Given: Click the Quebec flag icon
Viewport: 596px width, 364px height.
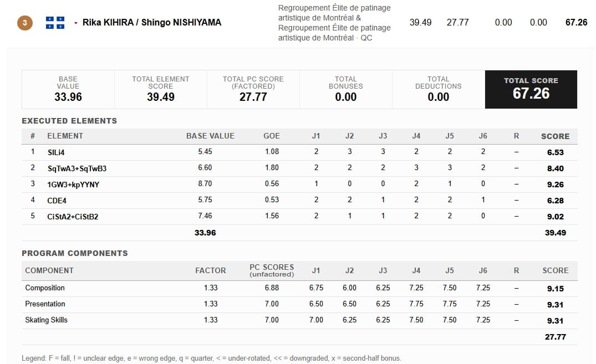Looking at the screenshot, I should click(55, 23).
